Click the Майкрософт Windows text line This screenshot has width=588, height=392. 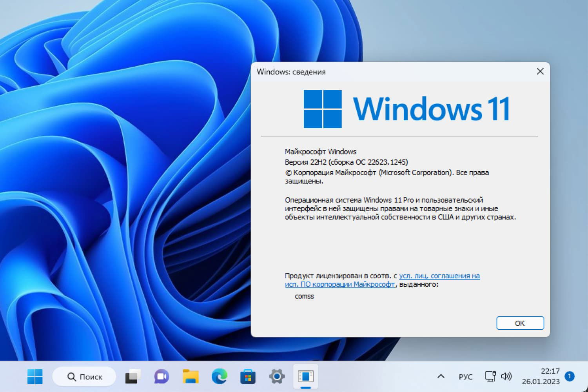[321, 152]
